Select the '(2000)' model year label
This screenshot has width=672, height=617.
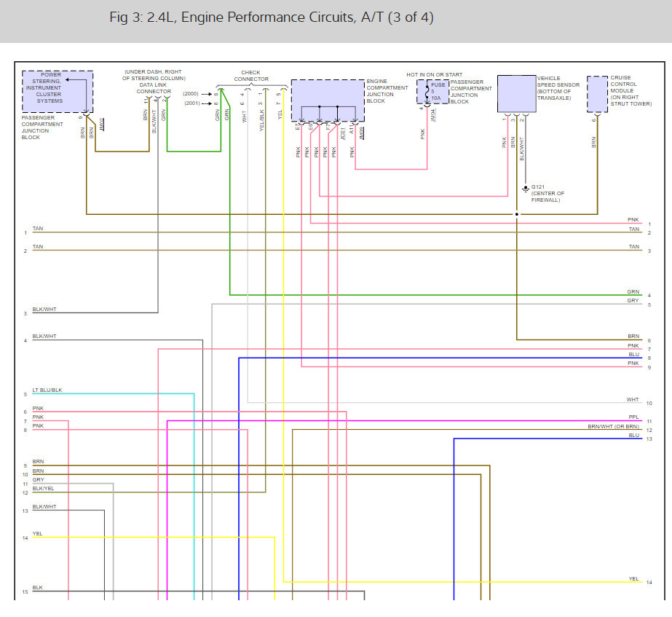click(191, 94)
